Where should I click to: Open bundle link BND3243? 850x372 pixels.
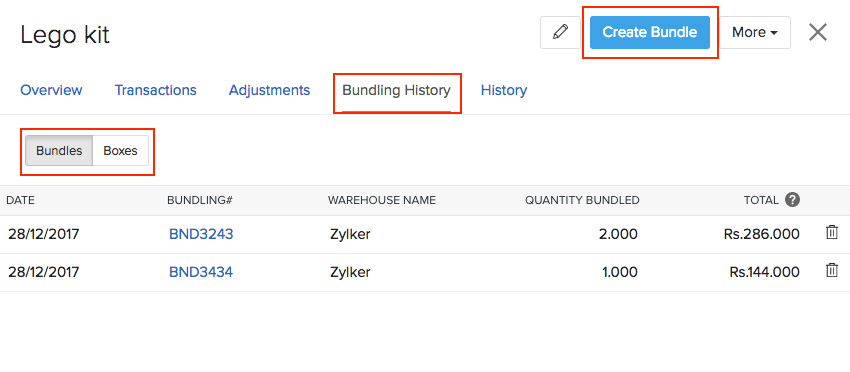pos(201,234)
